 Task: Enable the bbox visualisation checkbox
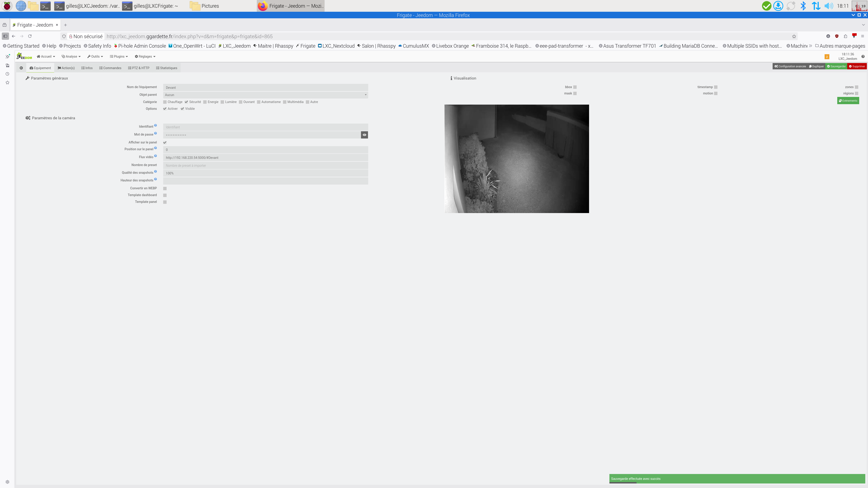tap(575, 87)
